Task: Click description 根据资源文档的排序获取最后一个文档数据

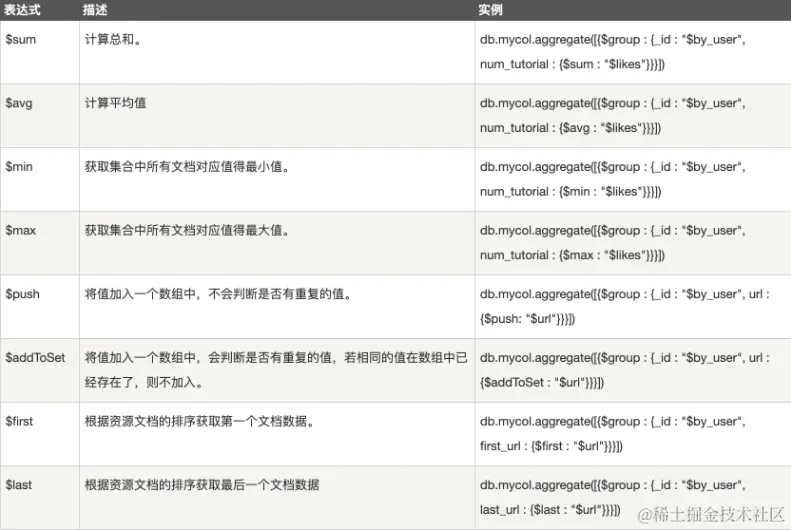Action: click(202, 485)
